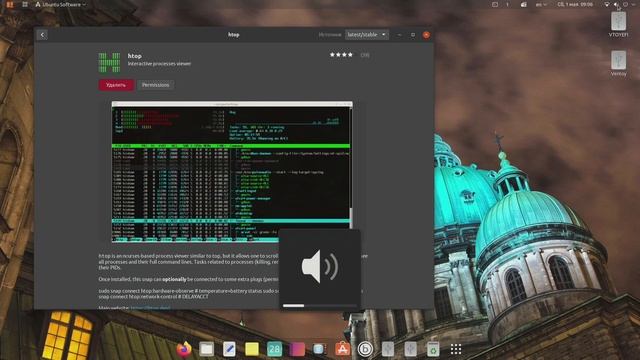Open the VTOYEFI drive on desktop
Viewport: 640px width, 360px height.
pos(618,24)
